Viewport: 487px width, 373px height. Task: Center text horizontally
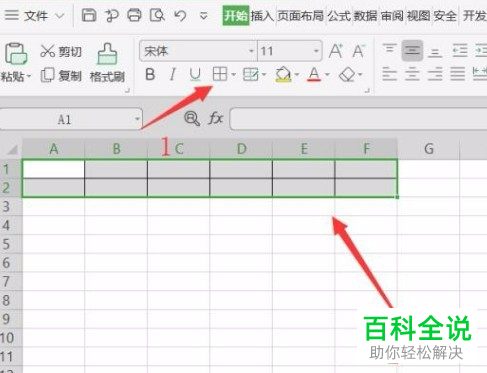click(412, 74)
